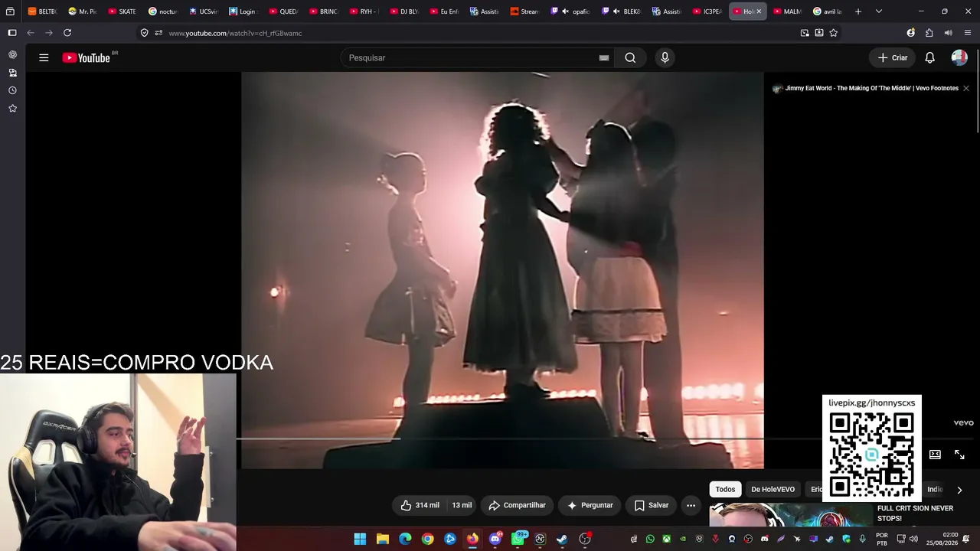This screenshot has width=980, height=551.
Task: Click the Perguntar button
Action: click(x=590, y=505)
